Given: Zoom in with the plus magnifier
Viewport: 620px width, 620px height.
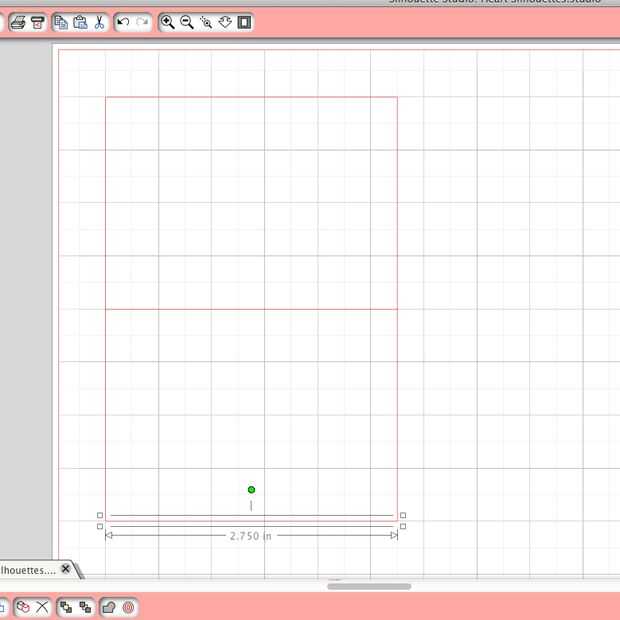Looking at the screenshot, I should pos(167,22).
